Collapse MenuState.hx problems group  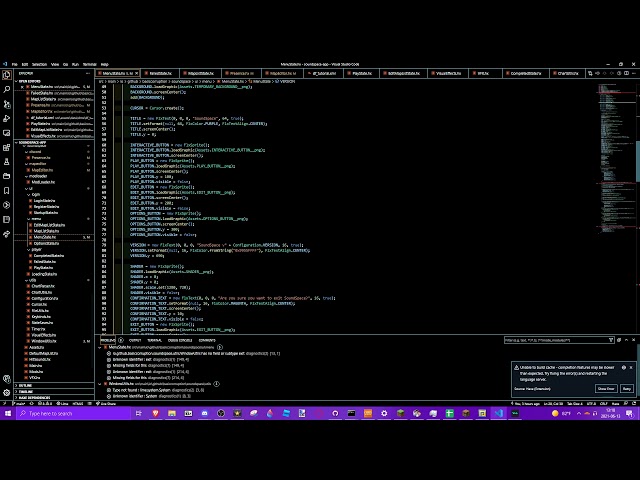pos(100,347)
